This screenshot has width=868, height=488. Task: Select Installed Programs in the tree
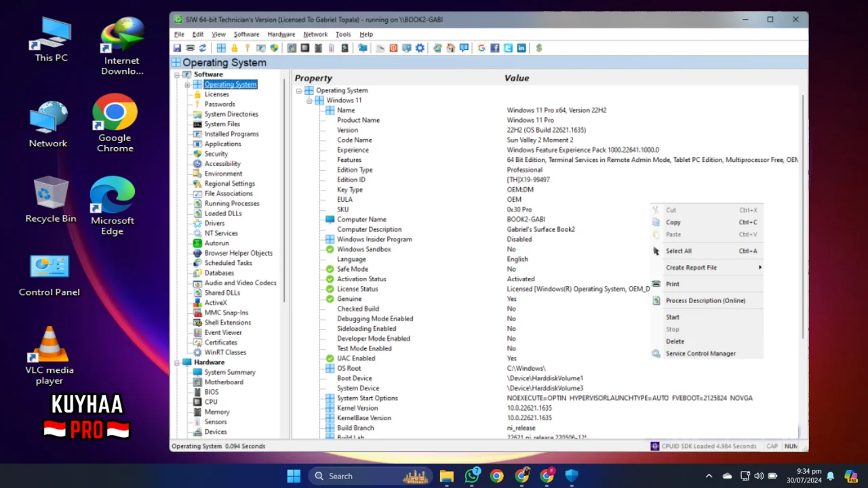click(x=231, y=134)
